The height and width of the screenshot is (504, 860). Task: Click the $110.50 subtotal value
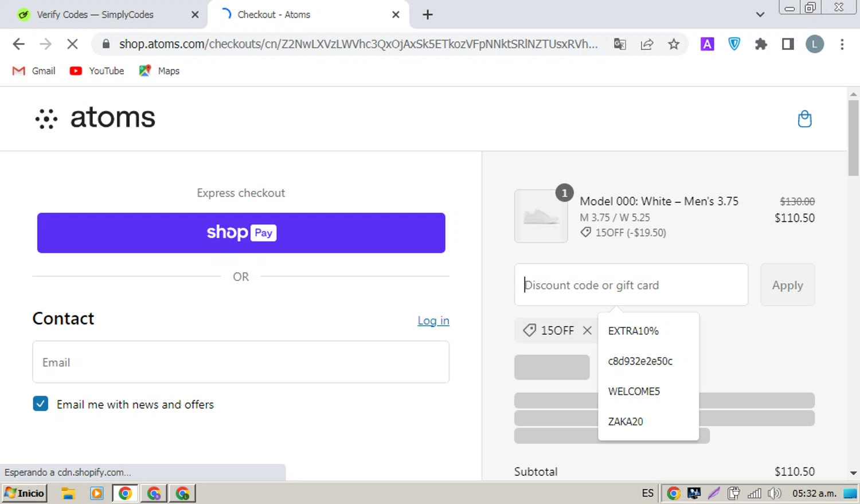(794, 471)
